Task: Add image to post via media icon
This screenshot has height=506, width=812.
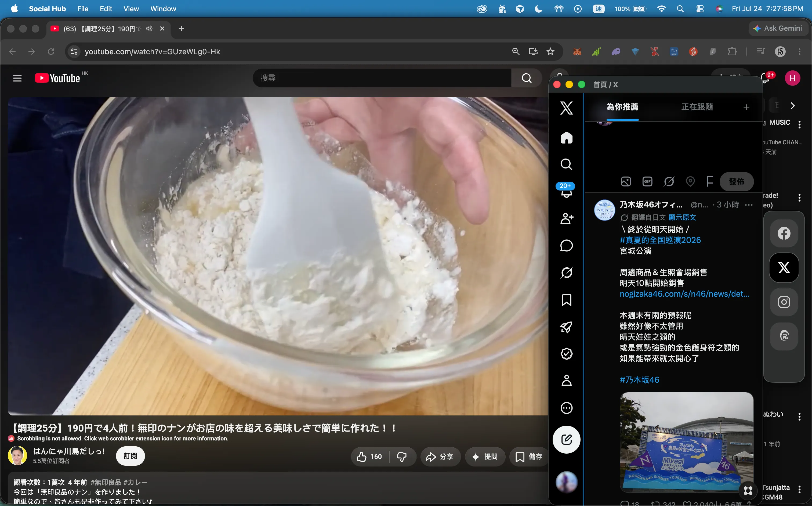Action: click(x=626, y=181)
